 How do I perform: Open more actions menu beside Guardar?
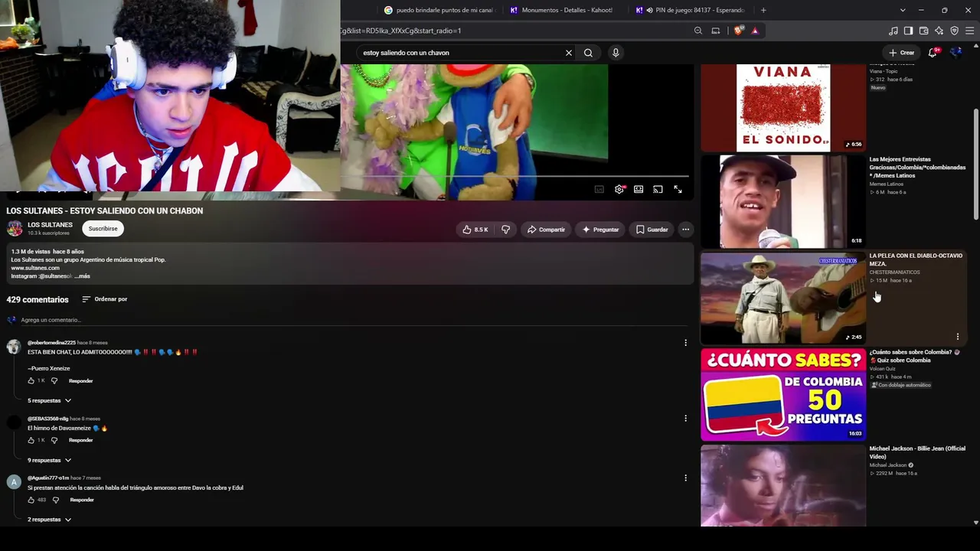coord(686,230)
